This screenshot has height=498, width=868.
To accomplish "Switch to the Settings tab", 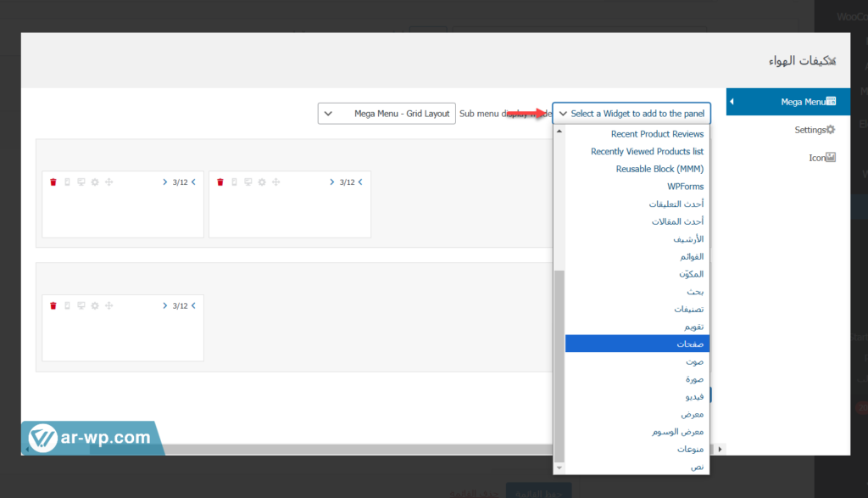I will click(814, 130).
